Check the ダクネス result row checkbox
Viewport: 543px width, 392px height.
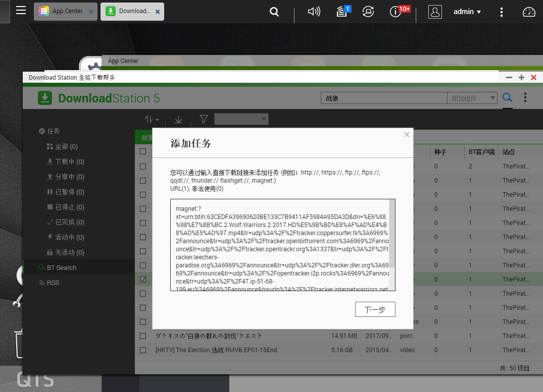coord(143,336)
